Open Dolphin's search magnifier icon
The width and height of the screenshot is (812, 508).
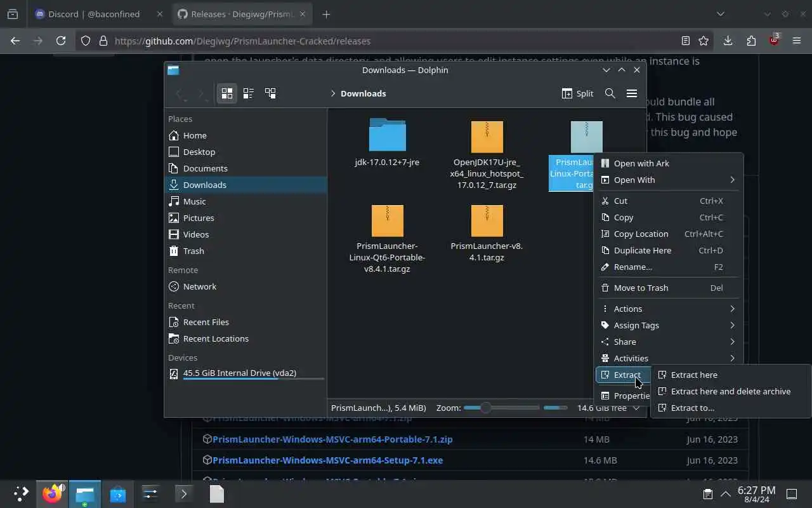[x=610, y=93]
